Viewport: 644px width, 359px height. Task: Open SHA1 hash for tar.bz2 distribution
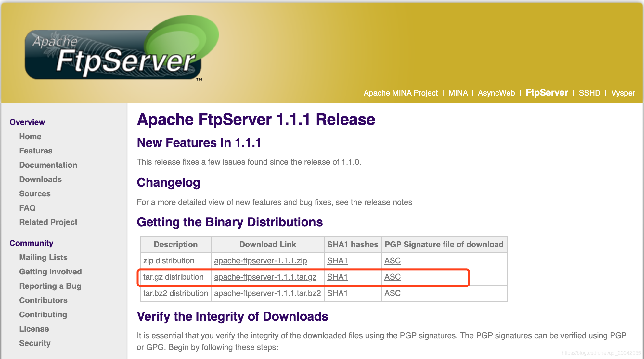pyautogui.click(x=337, y=293)
